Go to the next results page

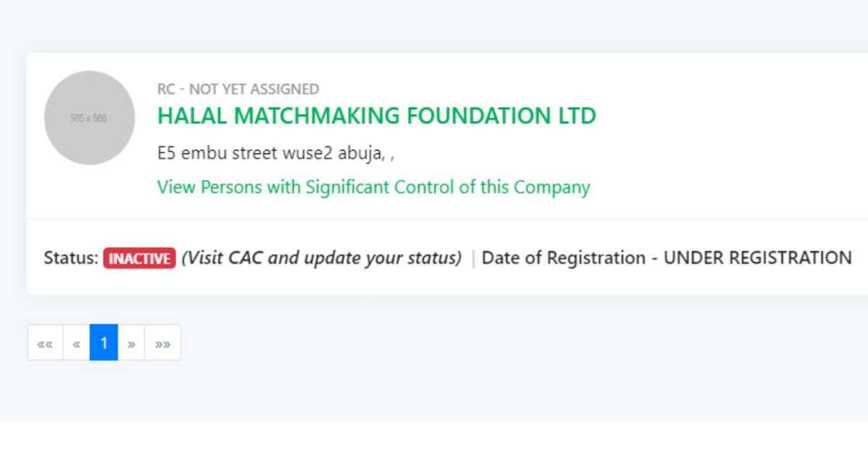coord(131,343)
